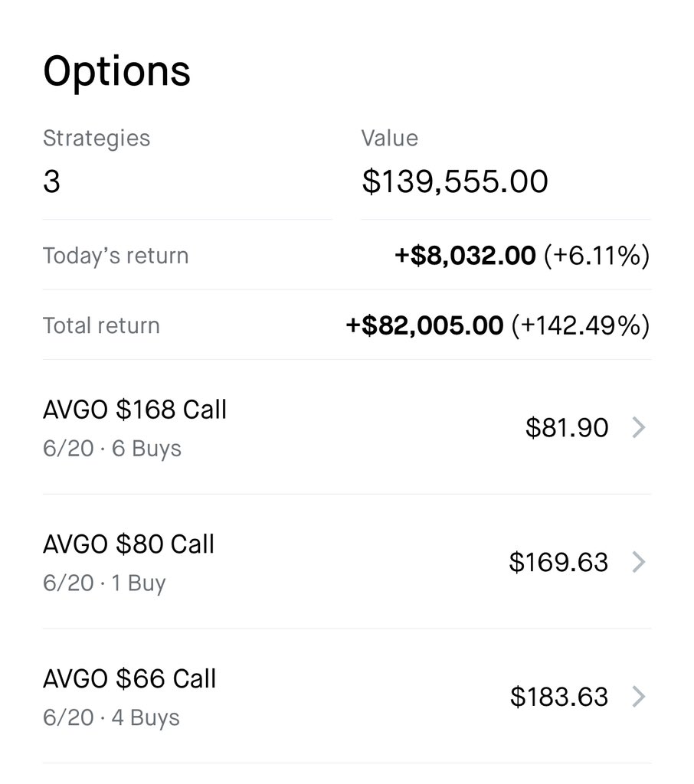Expand the AVGO $66 Call chevron
Image resolution: width=694 pixels, height=784 pixels.
point(638,697)
